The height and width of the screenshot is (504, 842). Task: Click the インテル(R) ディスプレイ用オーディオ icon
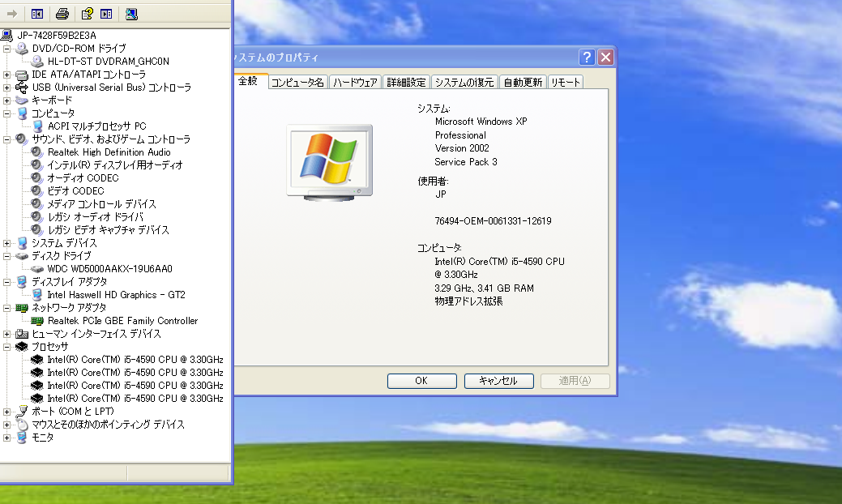[36, 164]
